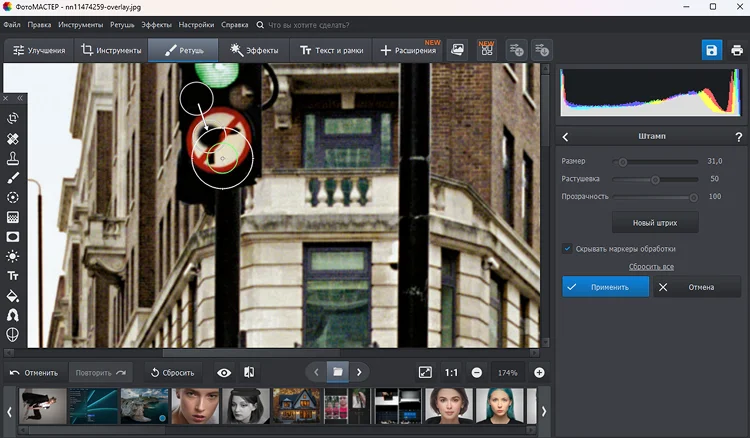The image size is (750, 438).
Task: Open the Файл menu
Action: click(x=12, y=25)
